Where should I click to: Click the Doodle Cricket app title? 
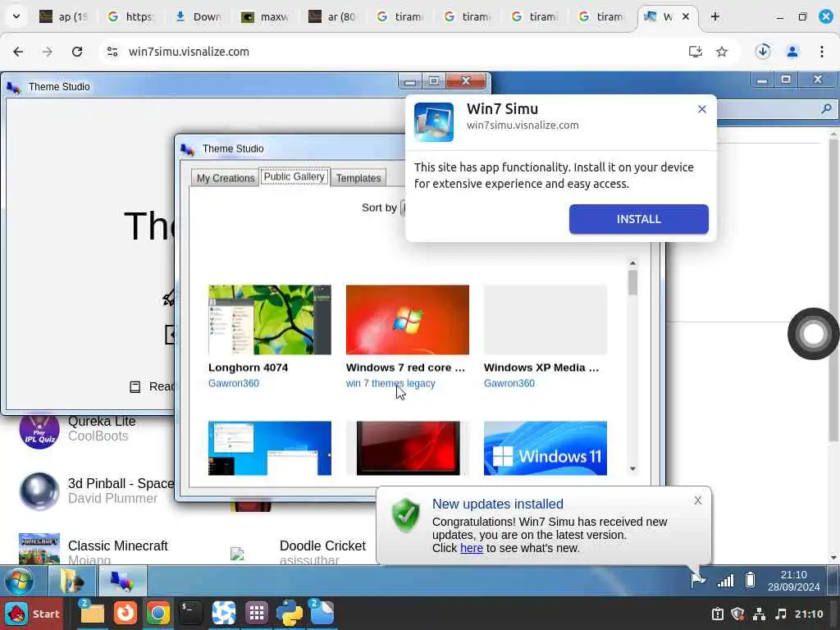pyautogui.click(x=322, y=546)
